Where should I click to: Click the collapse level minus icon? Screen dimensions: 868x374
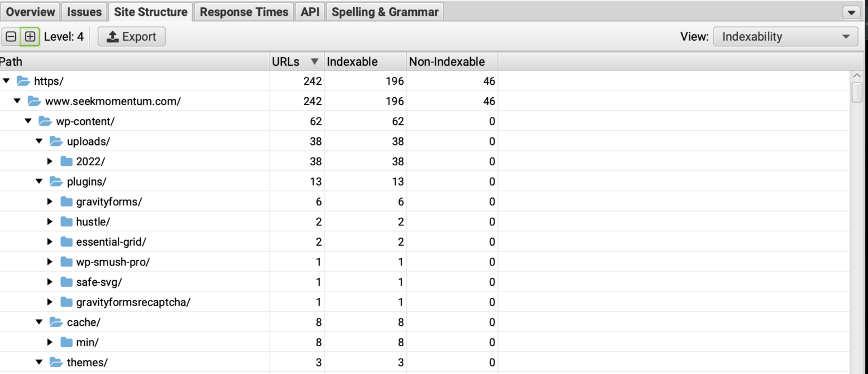click(10, 36)
